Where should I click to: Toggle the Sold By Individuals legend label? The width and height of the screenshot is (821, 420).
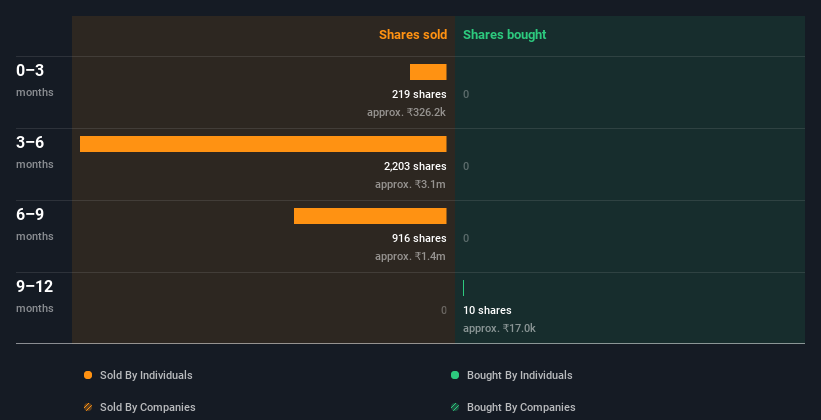(146, 375)
